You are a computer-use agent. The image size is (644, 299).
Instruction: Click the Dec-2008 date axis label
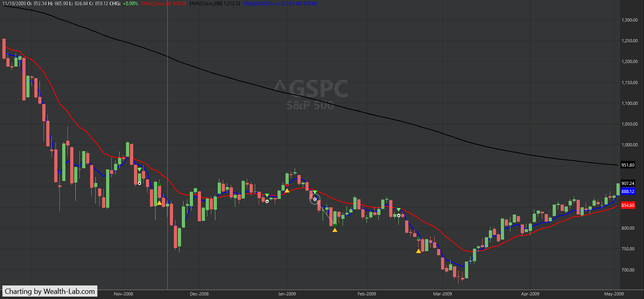[199, 294]
